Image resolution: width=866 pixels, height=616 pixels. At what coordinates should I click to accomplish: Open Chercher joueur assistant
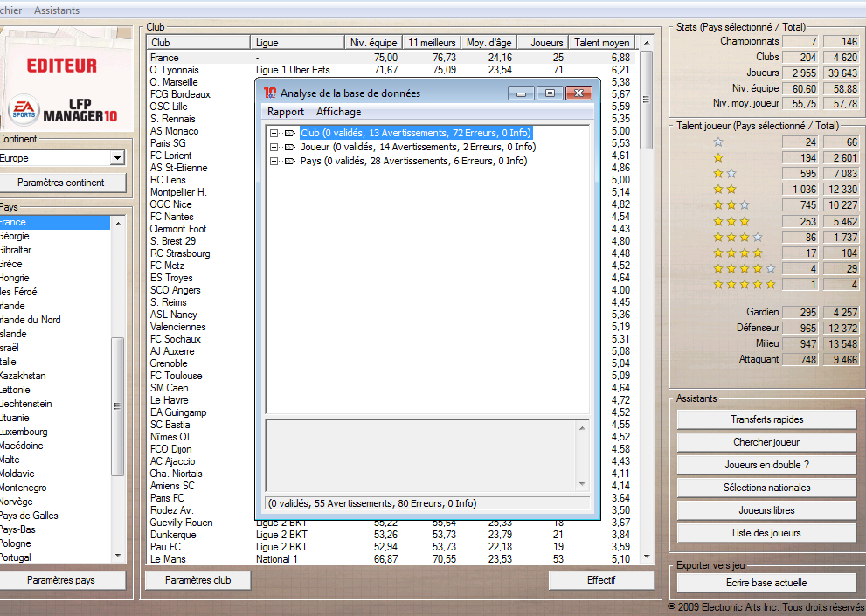tap(766, 442)
